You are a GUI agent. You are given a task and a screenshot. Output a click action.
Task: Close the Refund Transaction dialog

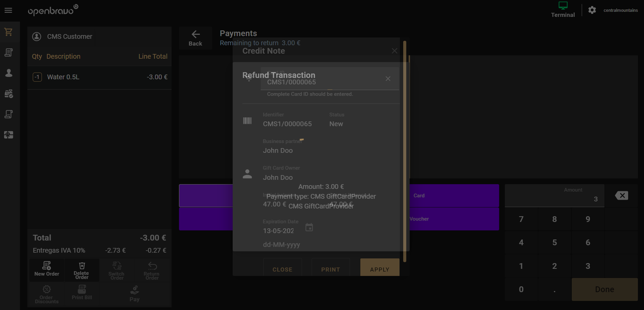388,79
